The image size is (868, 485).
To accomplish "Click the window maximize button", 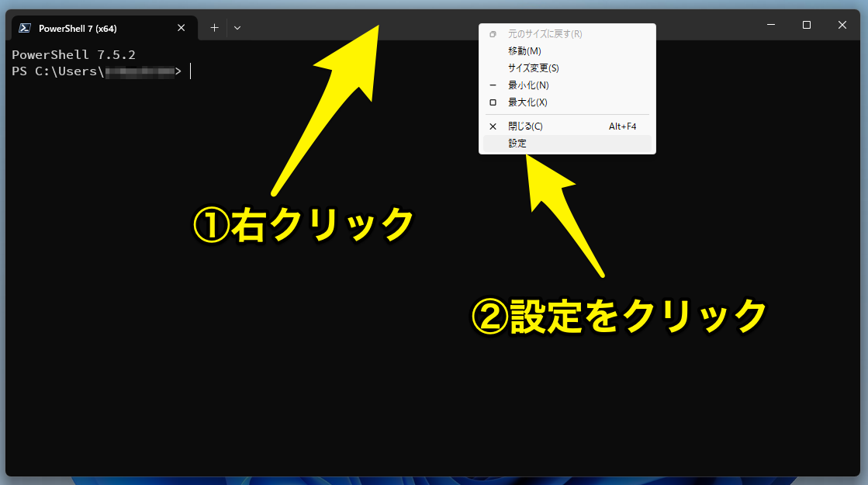I will click(x=806, y=25).
